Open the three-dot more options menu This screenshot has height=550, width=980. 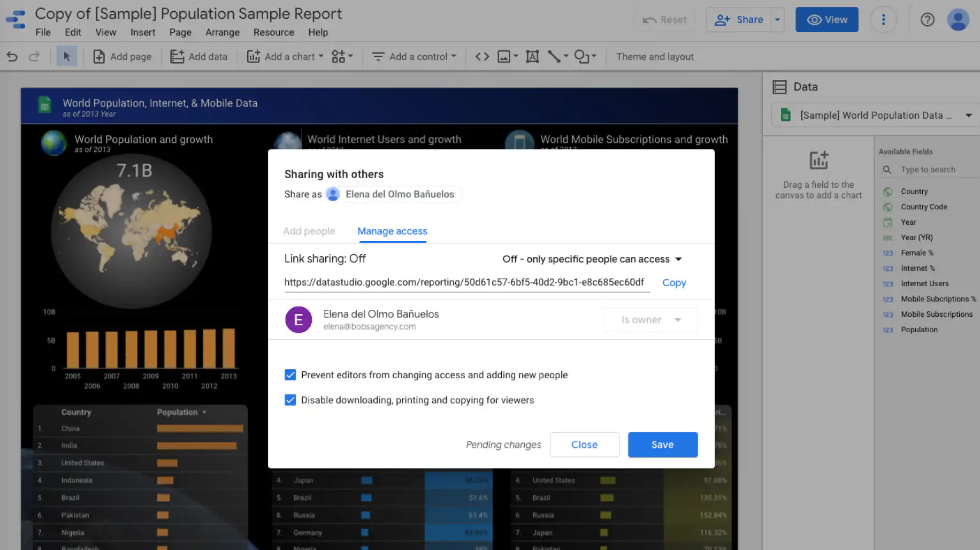coord(883,20)
